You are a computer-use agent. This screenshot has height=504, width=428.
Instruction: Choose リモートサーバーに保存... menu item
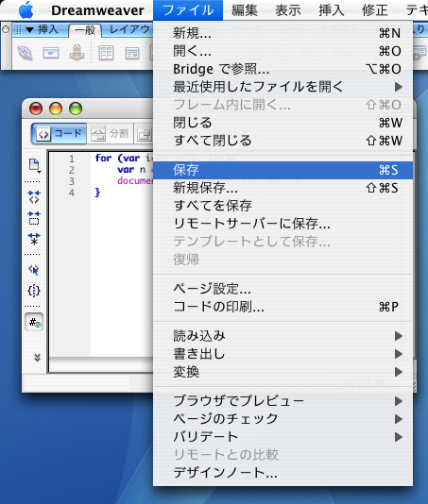point(282,224)
